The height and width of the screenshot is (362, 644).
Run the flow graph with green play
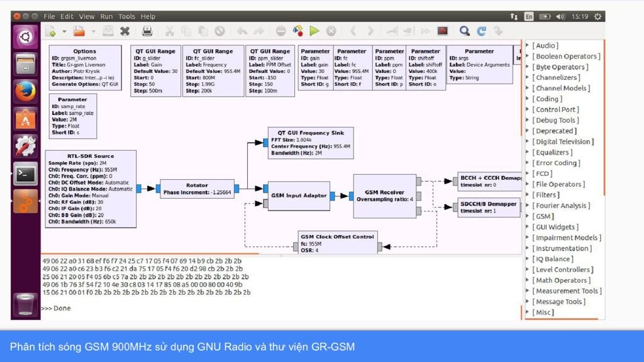(314, 31)
